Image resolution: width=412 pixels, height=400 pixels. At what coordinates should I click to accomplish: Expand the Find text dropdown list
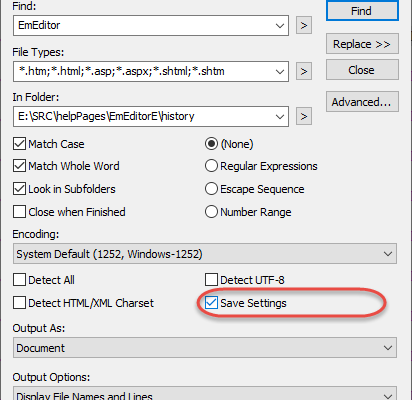(x=280, y=25)
